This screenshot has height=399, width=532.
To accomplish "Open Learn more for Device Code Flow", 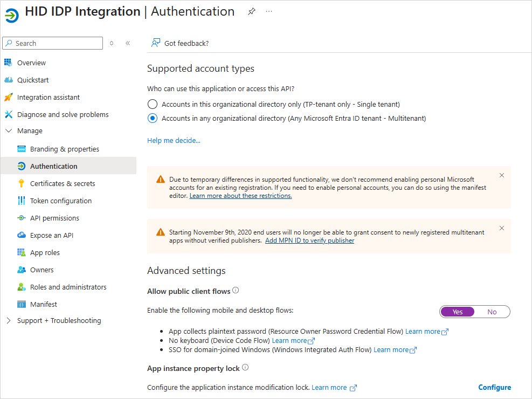I will [293, 341].
